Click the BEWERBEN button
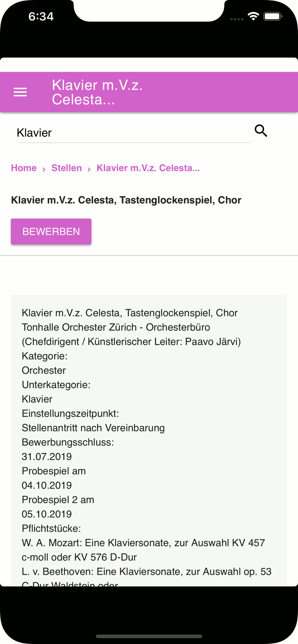Viewport: 298px width, 644px height. coord(51,231)
